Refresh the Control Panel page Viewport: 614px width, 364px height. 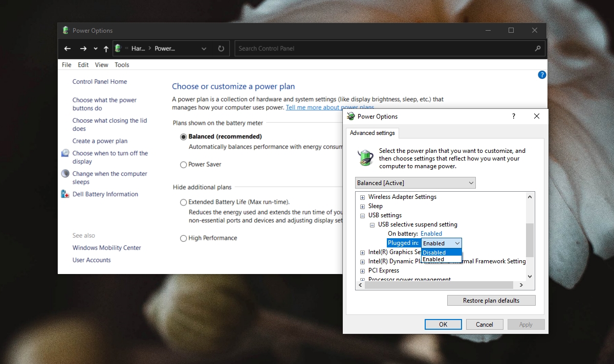[221, 49]
